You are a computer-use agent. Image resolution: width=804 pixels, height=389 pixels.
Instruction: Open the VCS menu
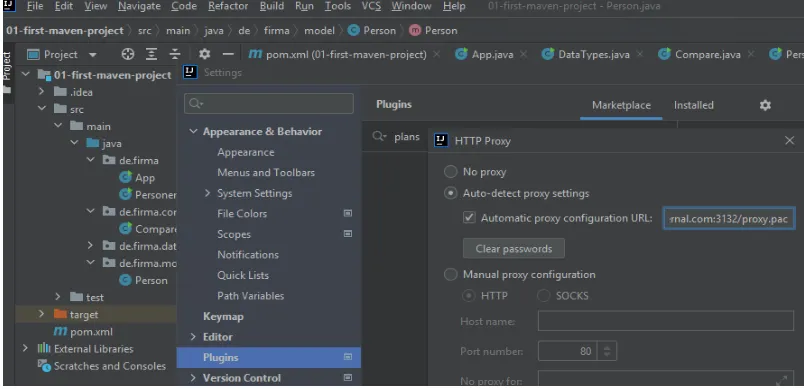371,6
